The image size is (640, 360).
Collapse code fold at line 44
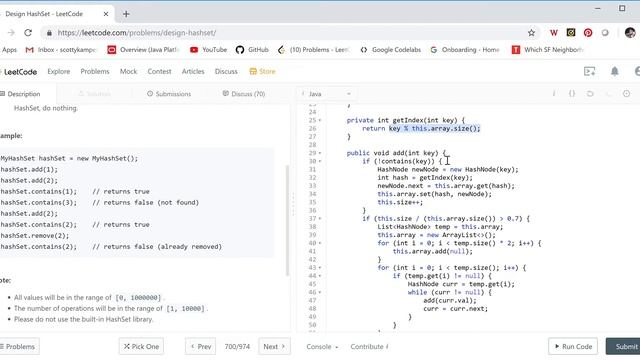(x=320, y=276)
